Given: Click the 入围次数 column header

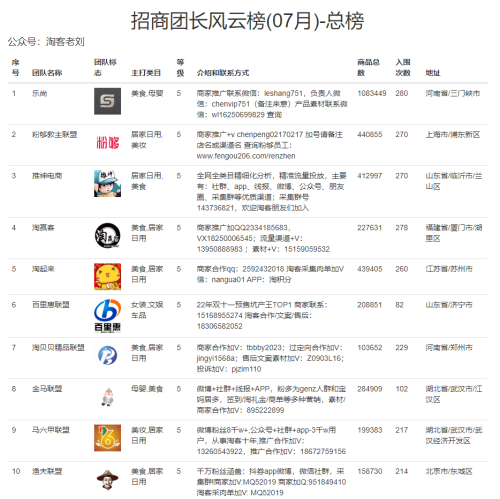Looking at the screenshot, I should 403,67.
